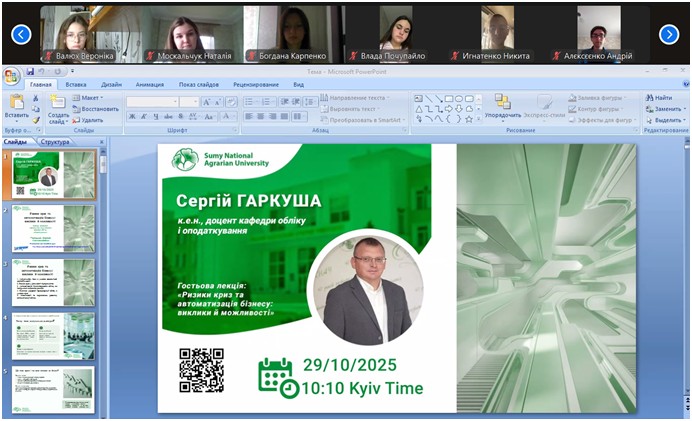Toggle italic (К) text formatting
Viewport: 692px width, 421px height.
[x=143, y=117]
